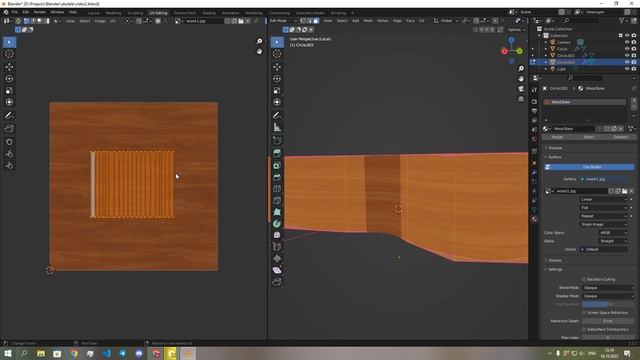Select the Rotate tool in UV editor toolbar
The height and width of the screenshot is (360, 640).
9,78
